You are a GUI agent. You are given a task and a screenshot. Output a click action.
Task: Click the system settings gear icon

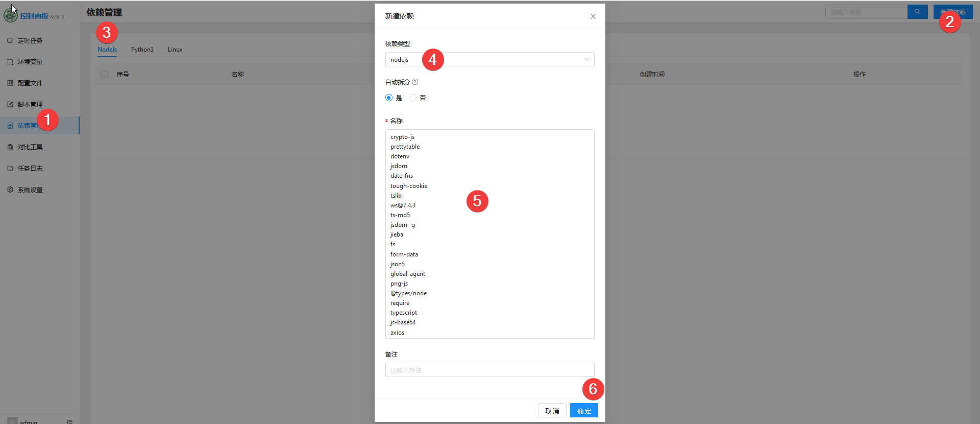click(x=10, y=190)
